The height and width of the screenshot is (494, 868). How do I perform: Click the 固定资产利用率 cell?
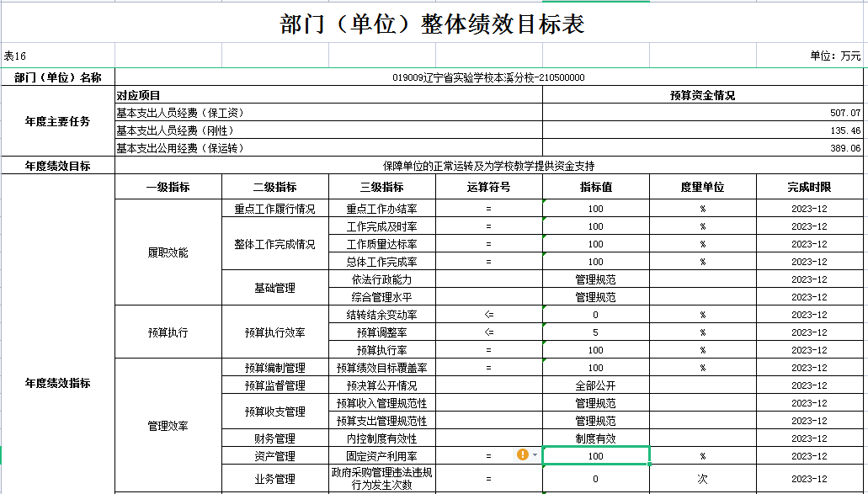coord(382,456)
